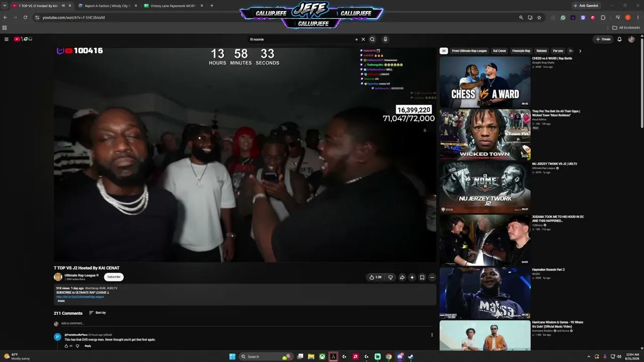Go back in browser history

(x=5, y=18)
